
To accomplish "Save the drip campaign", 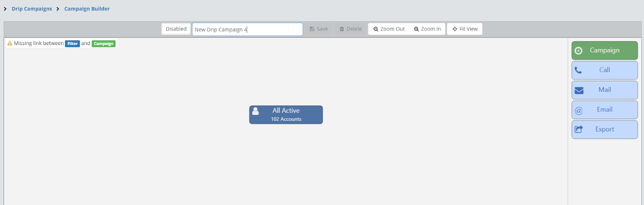I will tap(318, 29).
